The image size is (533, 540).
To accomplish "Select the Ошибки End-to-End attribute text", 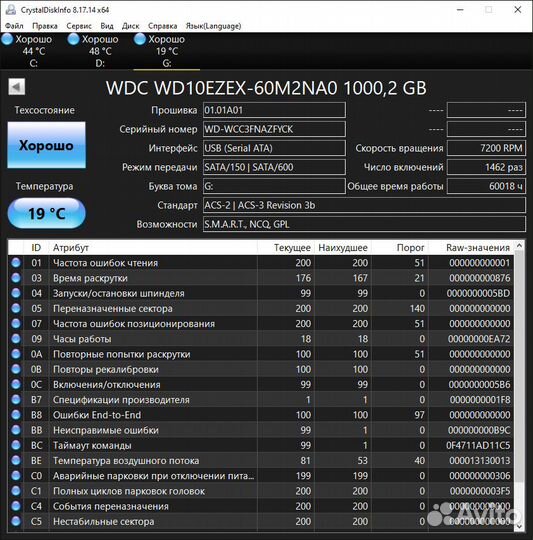I will click(97, 415).
